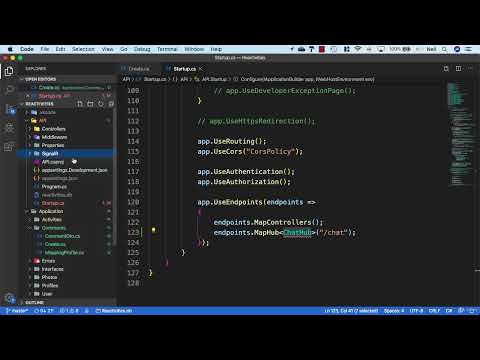
Task: Close the Startup.cs editor tab
Action: 201,69
